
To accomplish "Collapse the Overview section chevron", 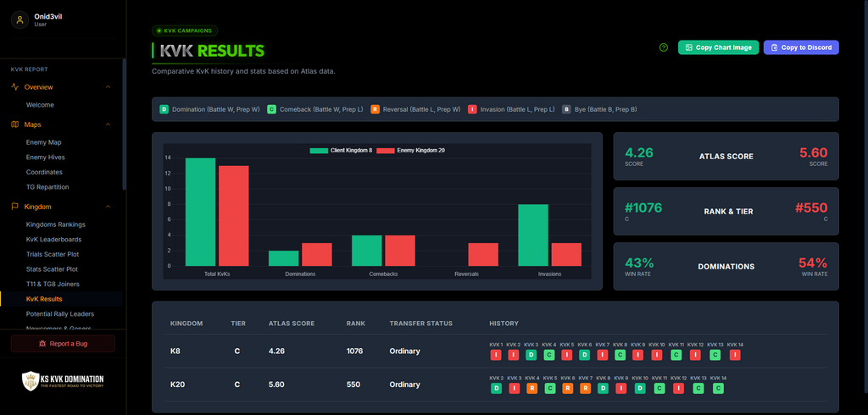I will (108, 87).
